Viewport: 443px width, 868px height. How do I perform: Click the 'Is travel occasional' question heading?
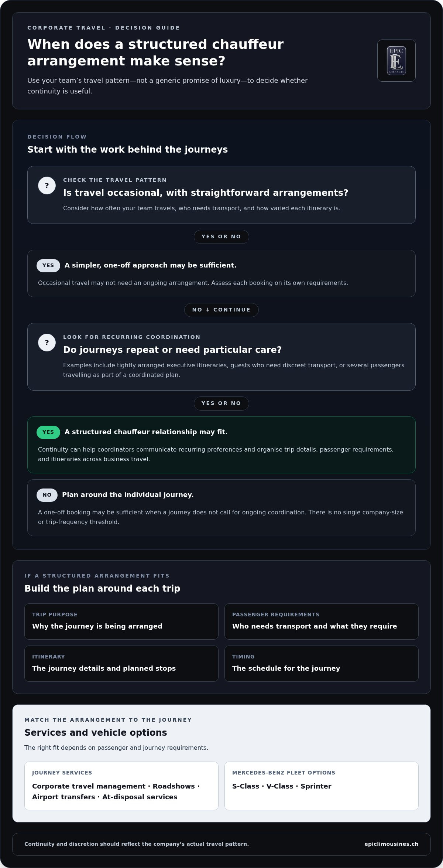click(x=206, y=193)
